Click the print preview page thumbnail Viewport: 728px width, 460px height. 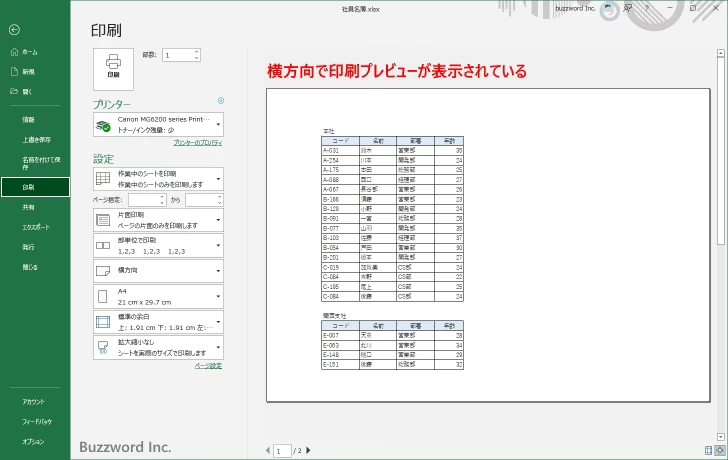(x=488, y=245)
